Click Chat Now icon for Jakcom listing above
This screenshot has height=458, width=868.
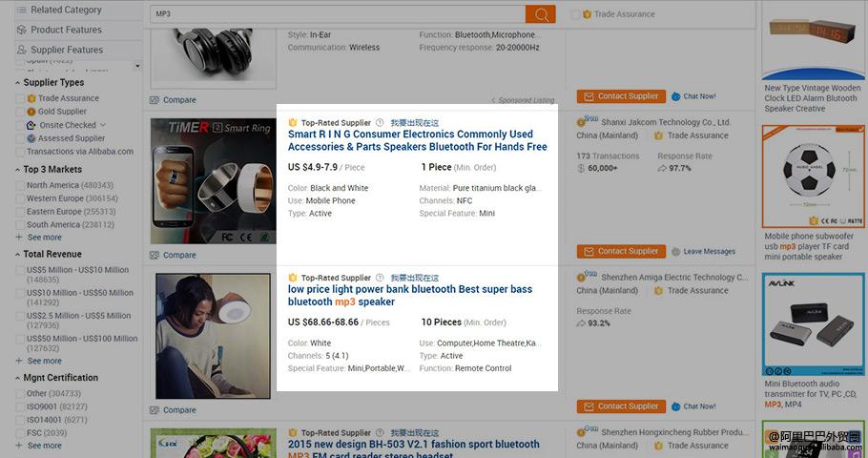(676, 96)
